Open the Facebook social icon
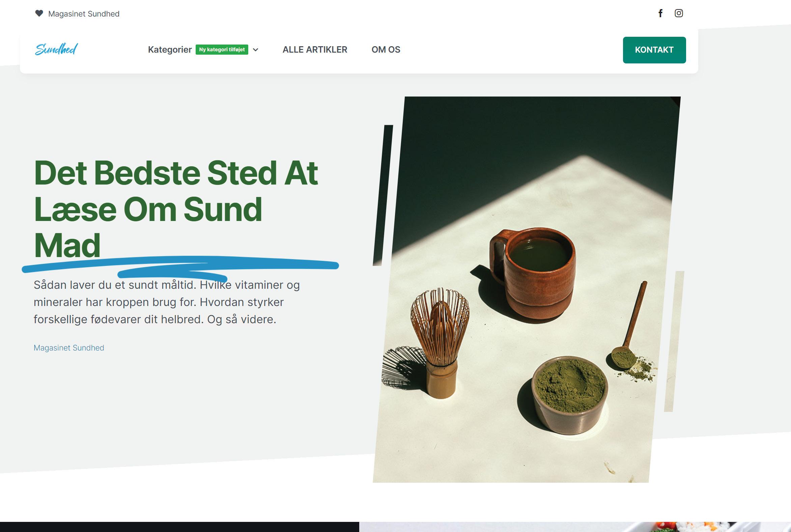Viewport: 791px width, 532px height. tap(660, 13)
